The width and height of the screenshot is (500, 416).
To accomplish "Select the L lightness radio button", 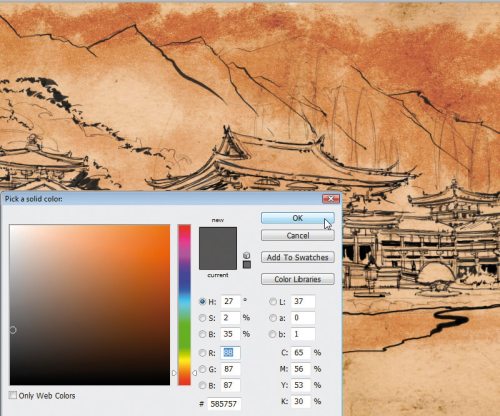I will point(273,301).
